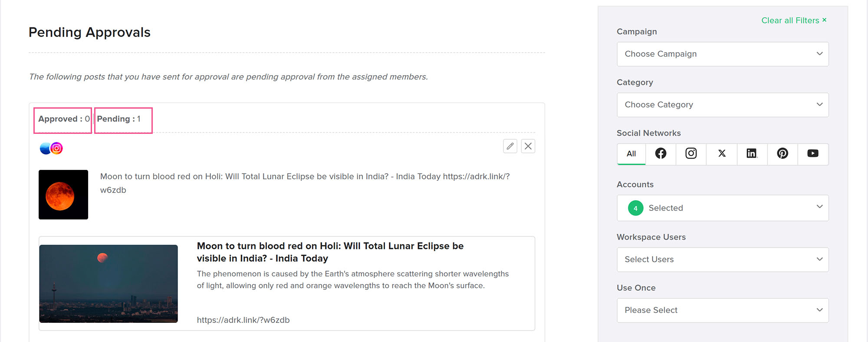Screen dimensions: 868x342
Task: Click the red moon post thumbnail
Action: coord(63,195)
